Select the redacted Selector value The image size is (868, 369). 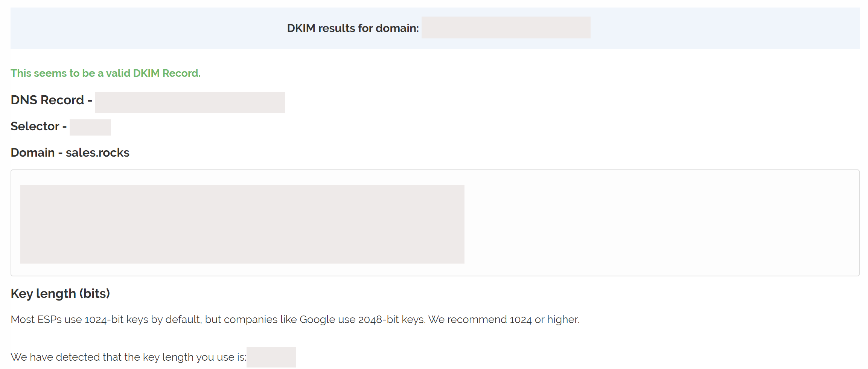90,127
